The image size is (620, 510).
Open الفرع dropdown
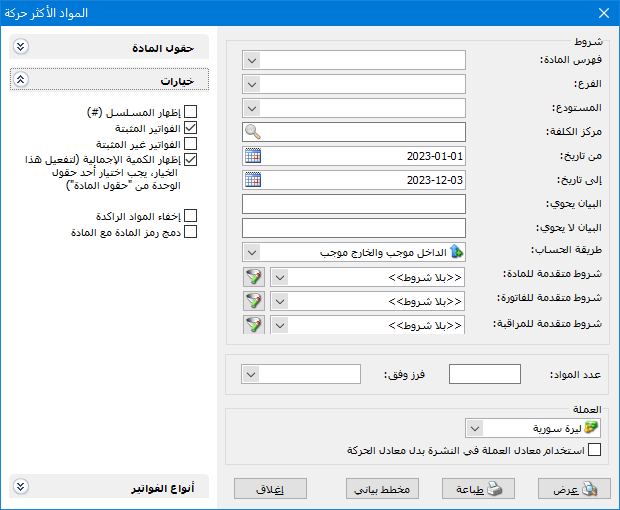252,84
